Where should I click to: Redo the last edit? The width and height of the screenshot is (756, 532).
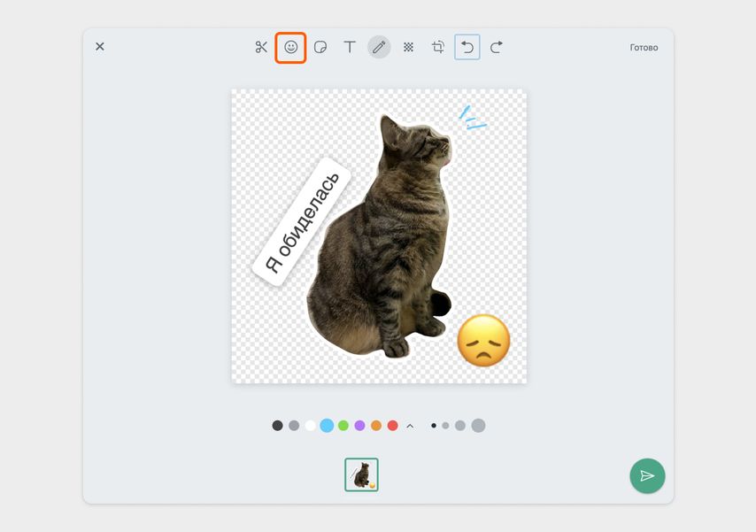[x=497, y=47]
